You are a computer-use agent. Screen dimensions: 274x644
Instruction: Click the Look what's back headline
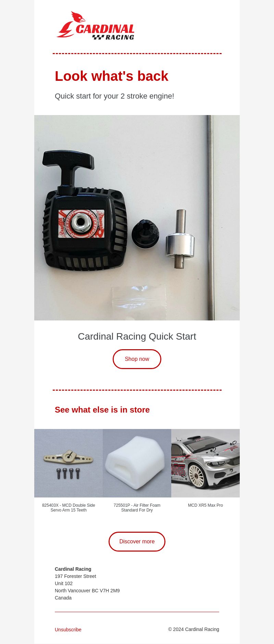pos(112,76)
